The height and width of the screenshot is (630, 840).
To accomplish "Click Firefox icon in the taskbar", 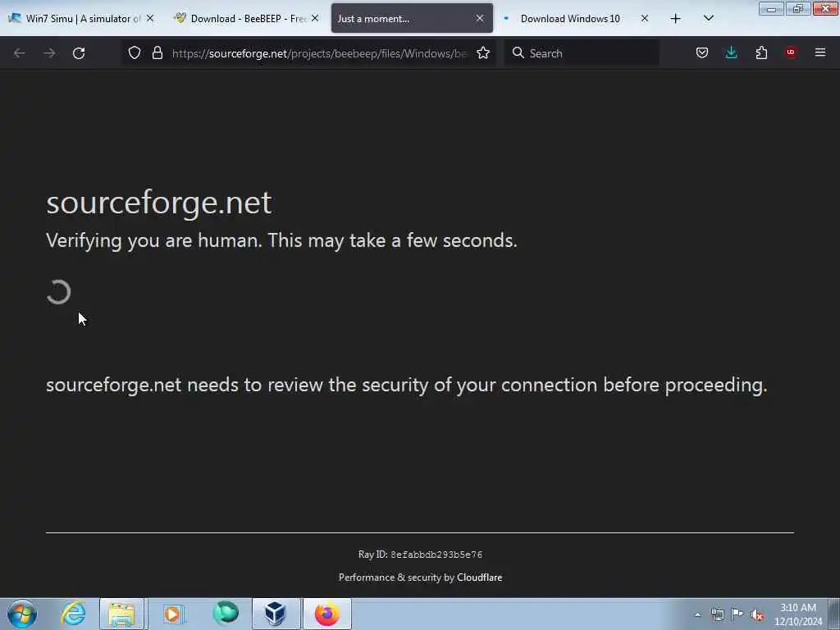I will (327, 614).
